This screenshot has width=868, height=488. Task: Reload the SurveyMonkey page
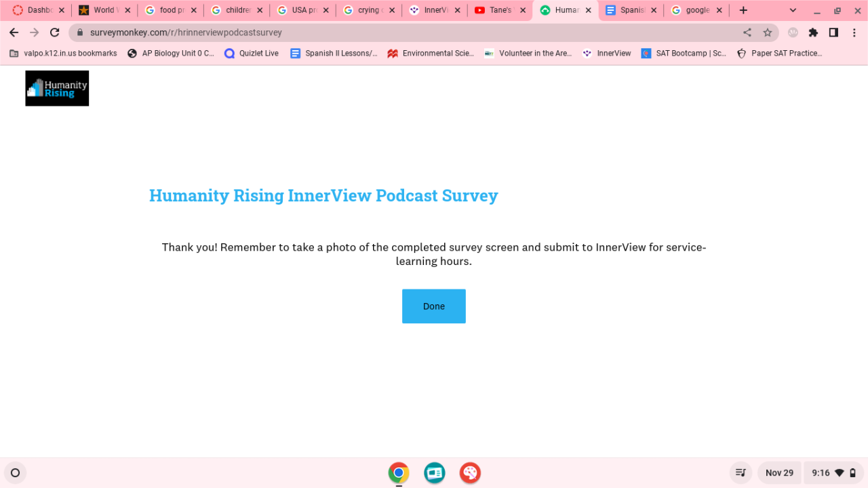coord(55,33)
